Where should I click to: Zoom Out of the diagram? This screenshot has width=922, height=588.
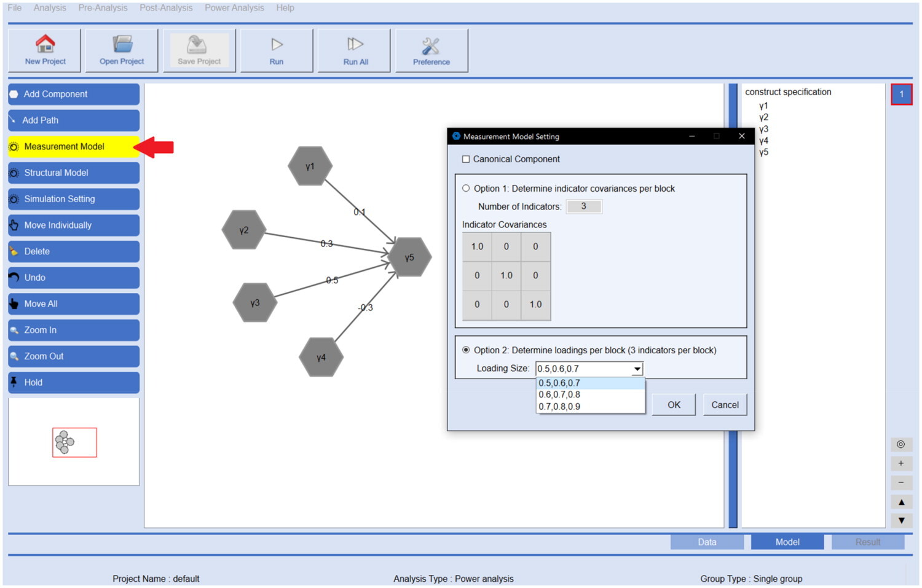pyautogui.click(x=74, y=356)
